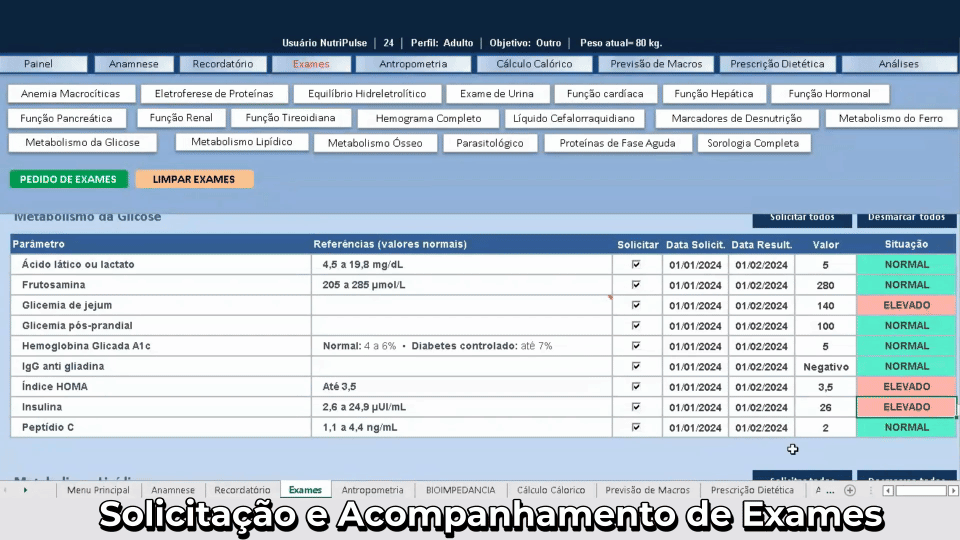
Task: Uncheck Solicitar for Glicemia de jejum
Action: point(636,305)
